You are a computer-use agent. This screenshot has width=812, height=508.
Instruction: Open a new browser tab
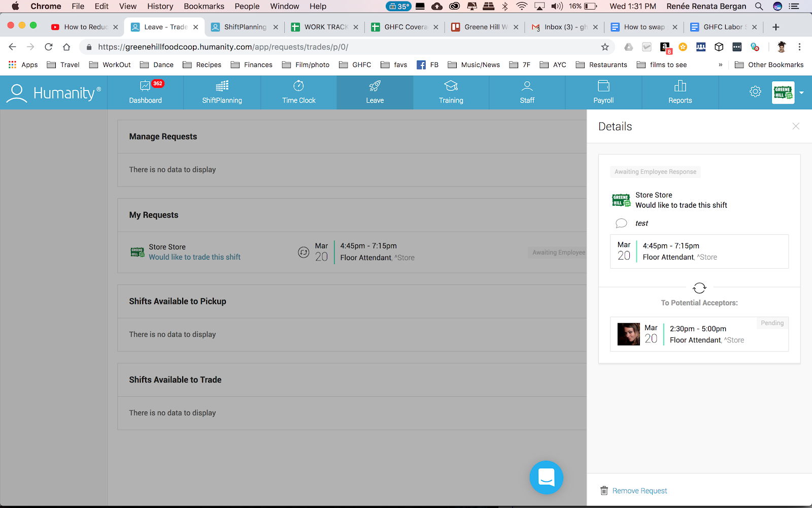coord(775,27)
